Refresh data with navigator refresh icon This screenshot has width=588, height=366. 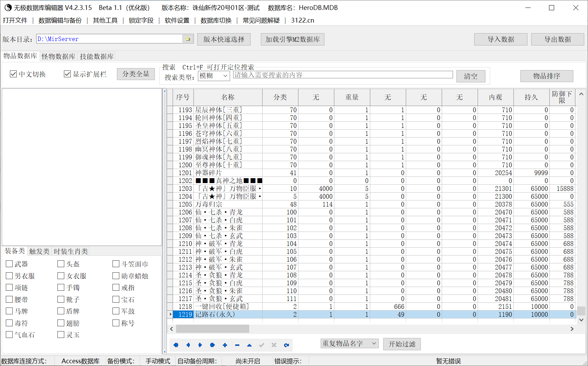tap(286, 345)
